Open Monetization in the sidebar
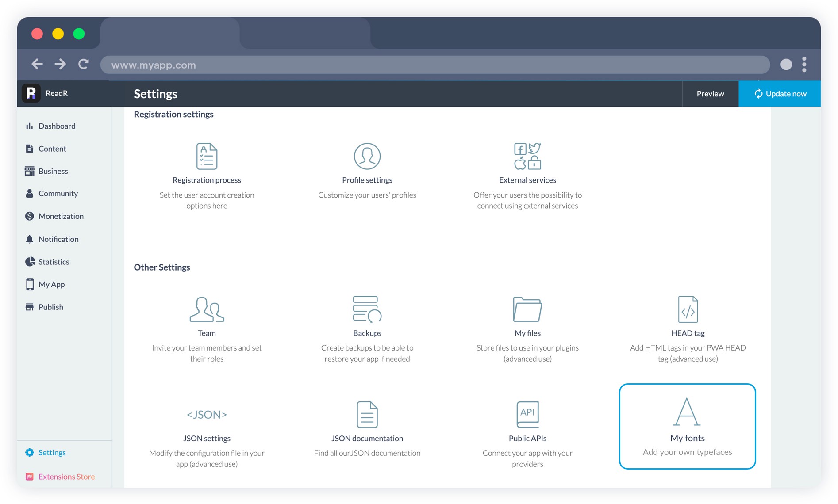 click(x=61, y=216)
